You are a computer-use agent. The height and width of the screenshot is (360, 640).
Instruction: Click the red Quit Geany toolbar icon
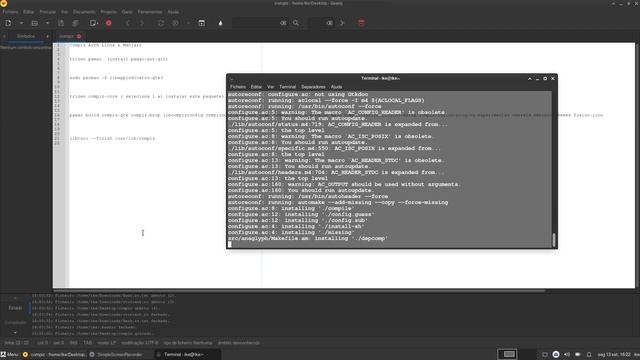pos(361,23)
